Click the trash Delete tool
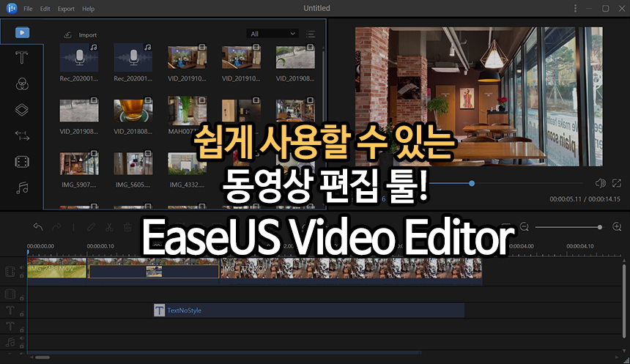The width and height of the screenshot is (630, 364). point(127,227)
